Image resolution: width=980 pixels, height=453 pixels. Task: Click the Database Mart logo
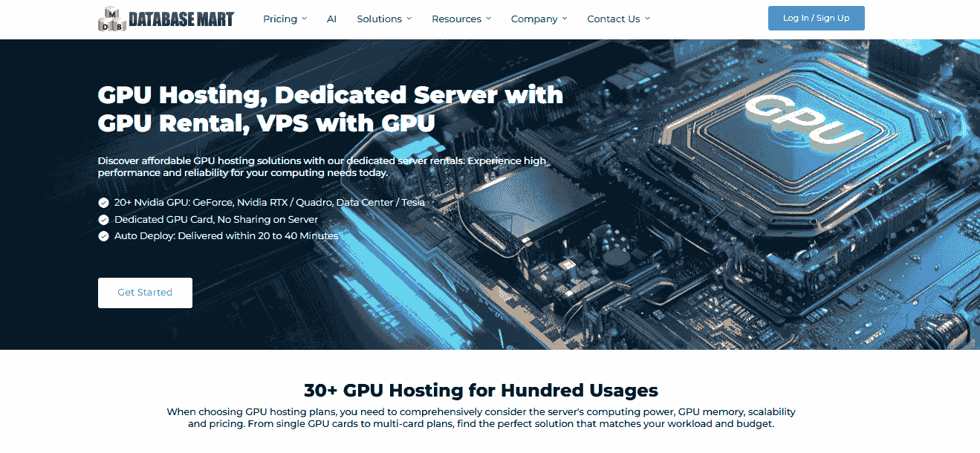[166, 19]
